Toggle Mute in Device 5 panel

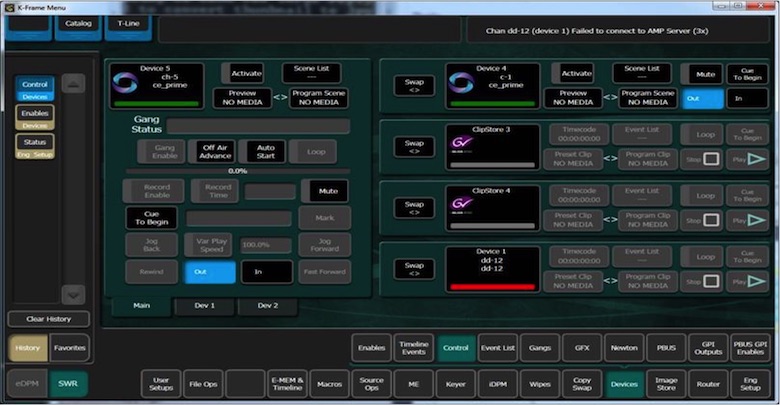point(326,190)
